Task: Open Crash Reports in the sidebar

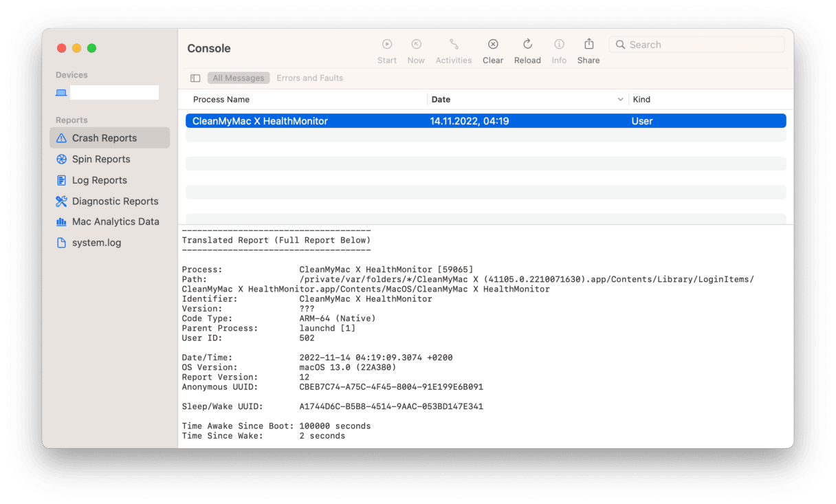Action: click(x=104, y=138)
